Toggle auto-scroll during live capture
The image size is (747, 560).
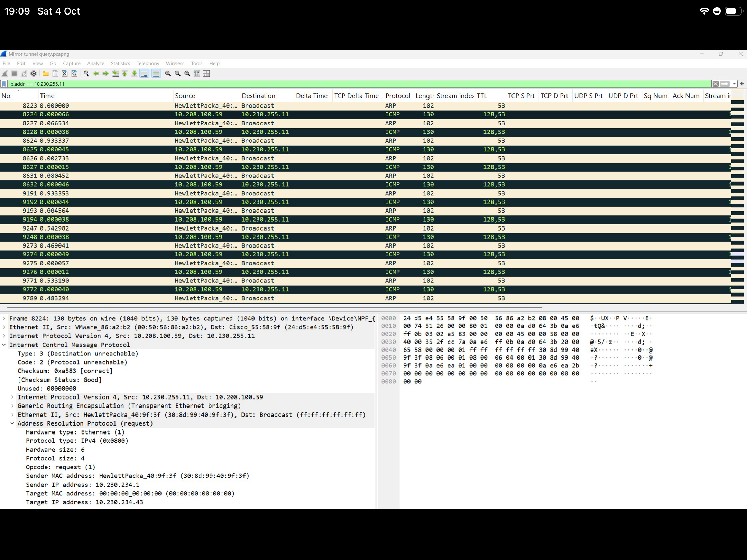coord(145,73)
